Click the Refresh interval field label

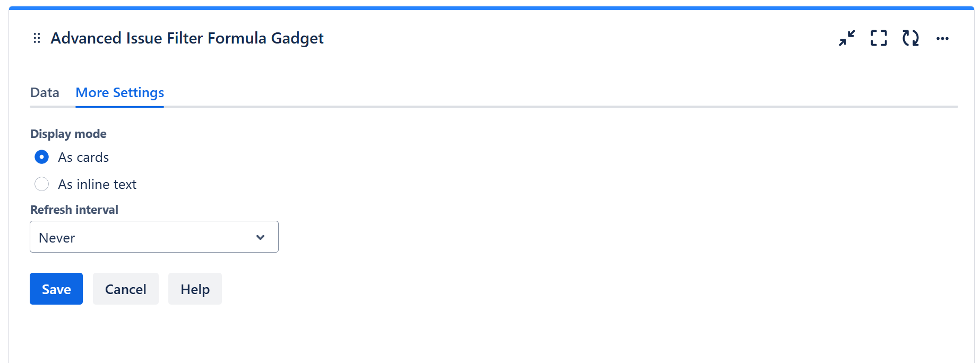coord(74,210)
